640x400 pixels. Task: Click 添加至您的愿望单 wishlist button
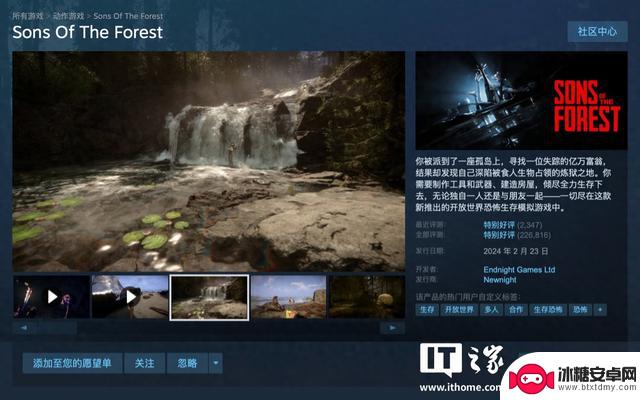tap(72, 363)
